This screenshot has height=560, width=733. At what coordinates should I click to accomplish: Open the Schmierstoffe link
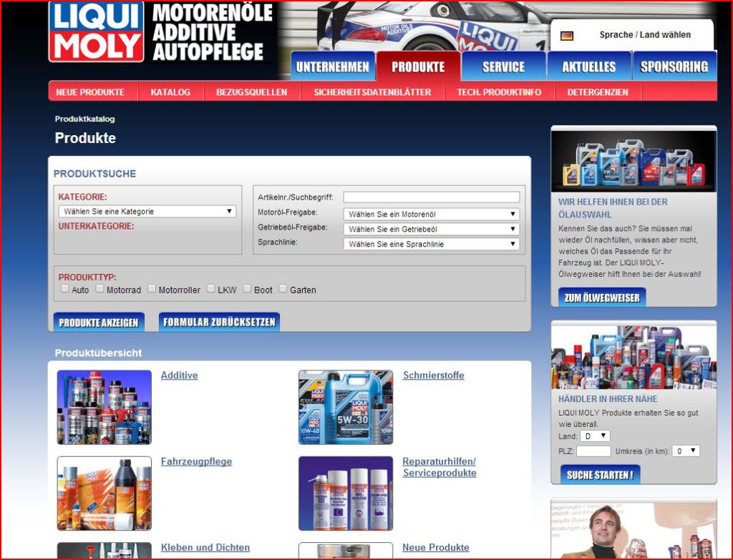click(x=433, y=375)
